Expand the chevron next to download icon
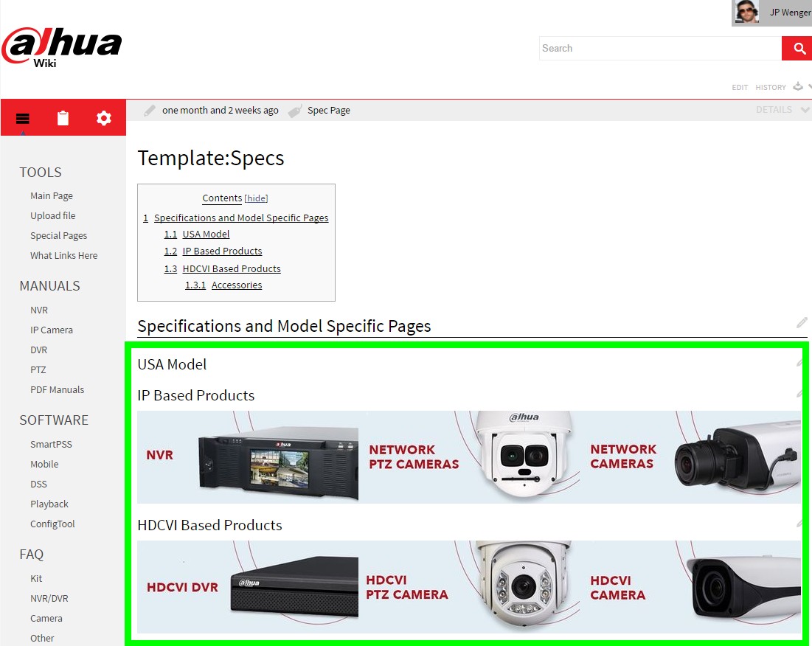812x646 pixels. 809,86
